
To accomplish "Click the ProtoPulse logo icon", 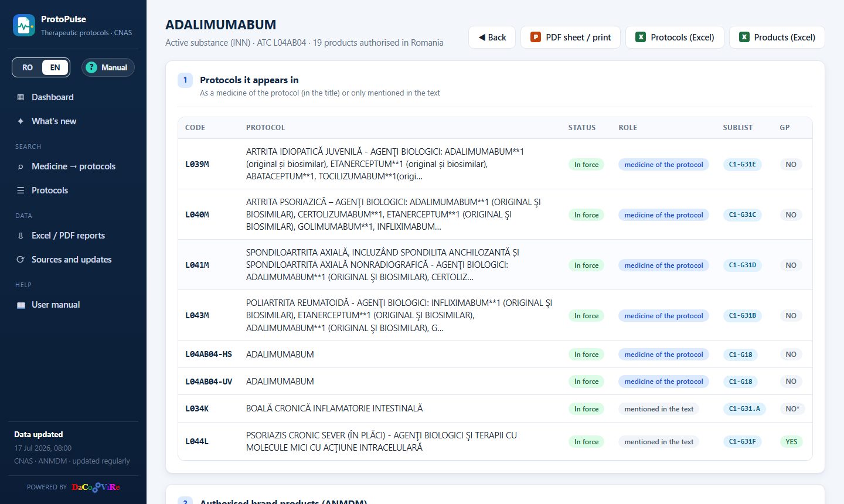I will [x=24, y=25].
